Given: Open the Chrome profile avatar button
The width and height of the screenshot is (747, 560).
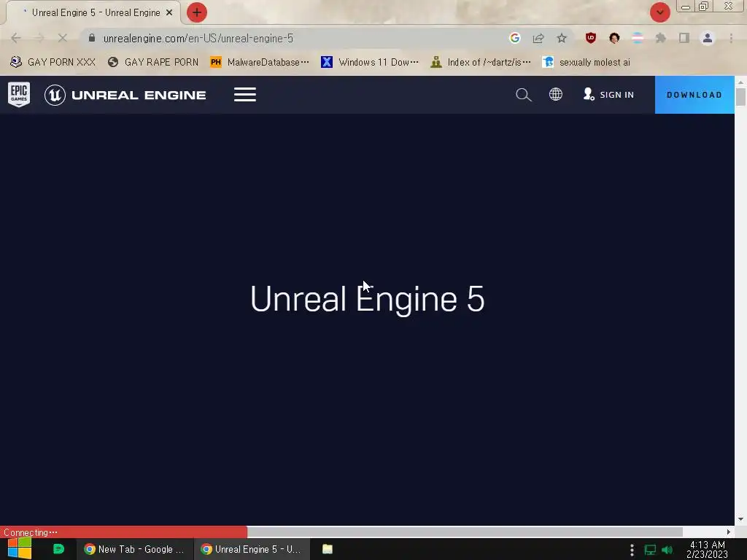Looking at the screenshot, I should 708,38.
